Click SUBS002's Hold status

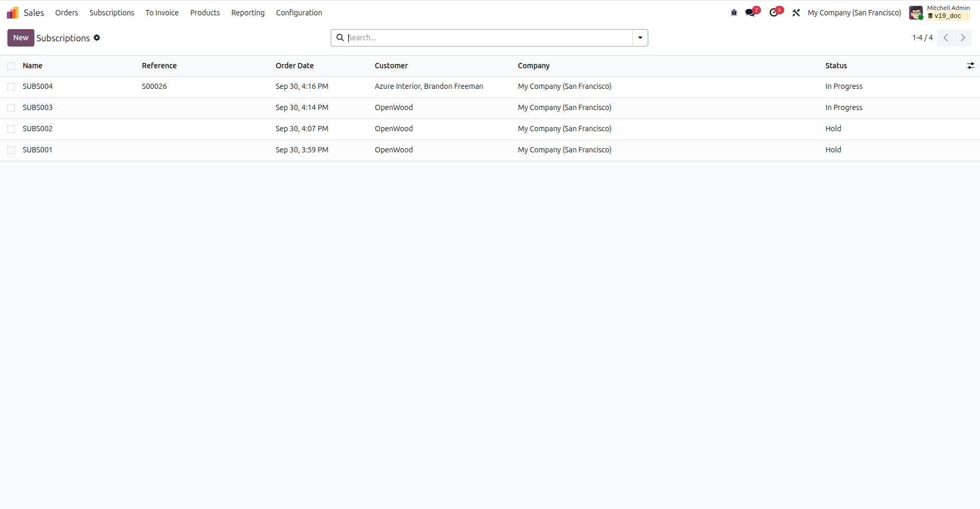833,129
